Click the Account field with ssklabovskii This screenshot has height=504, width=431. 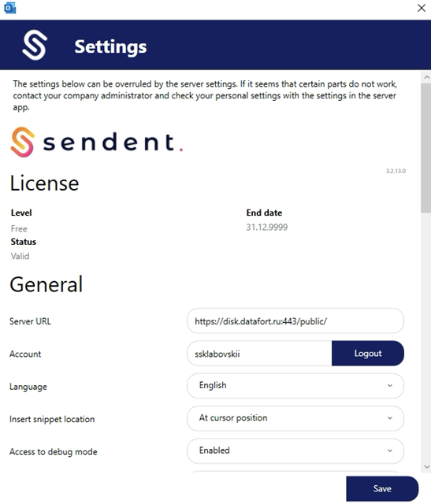pos(259,354)
